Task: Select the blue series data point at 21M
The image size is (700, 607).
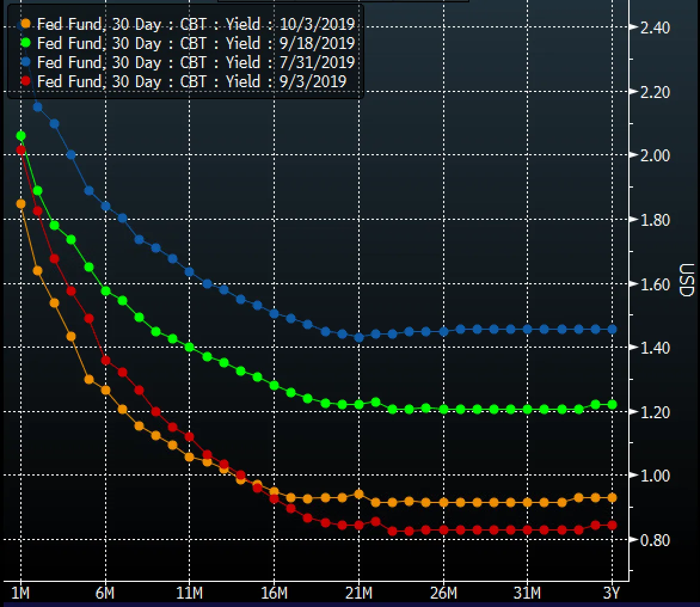Action: 359,338
